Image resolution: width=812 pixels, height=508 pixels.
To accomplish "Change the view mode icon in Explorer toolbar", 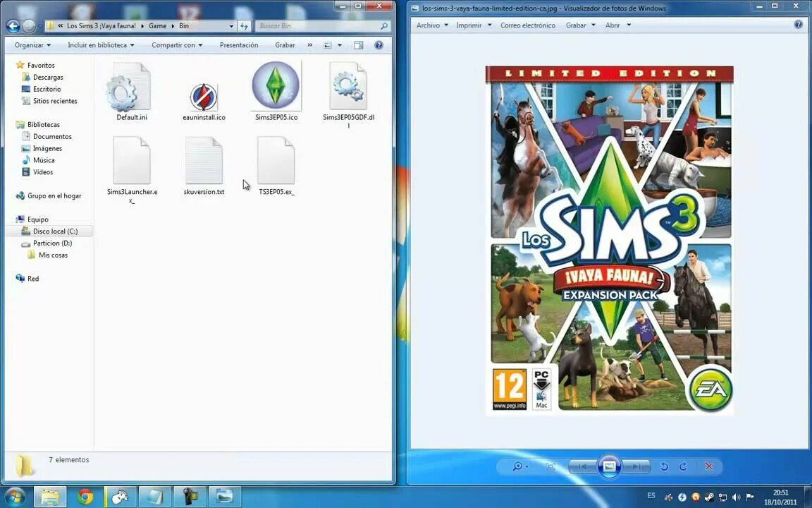I will tap(327, 45).
